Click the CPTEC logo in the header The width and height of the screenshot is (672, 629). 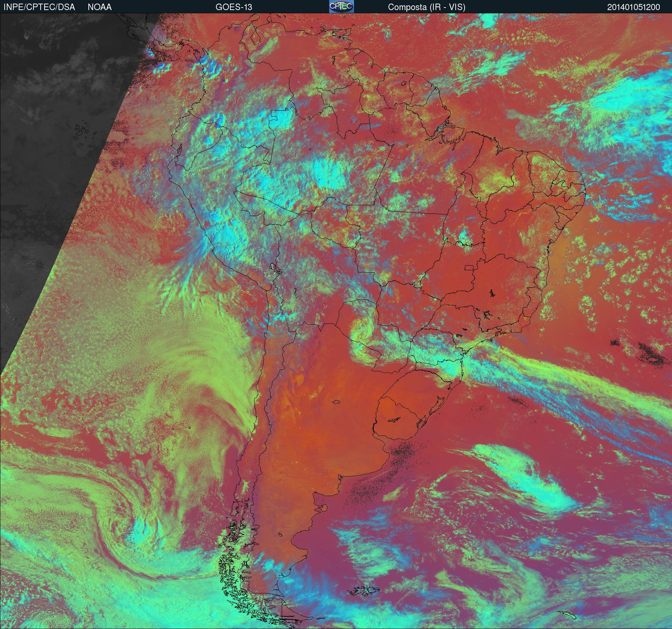(x=341, y=6)
